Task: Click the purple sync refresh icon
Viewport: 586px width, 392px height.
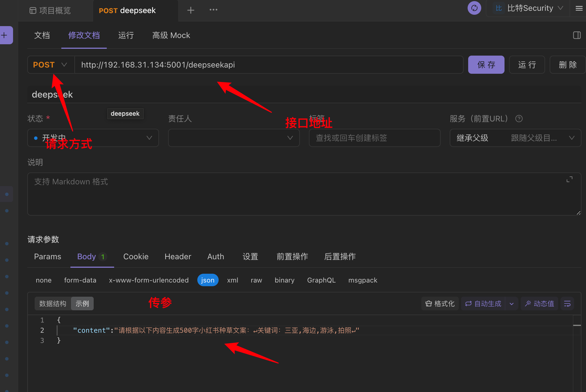Action: pyautogui.click(x=474, y=8)
